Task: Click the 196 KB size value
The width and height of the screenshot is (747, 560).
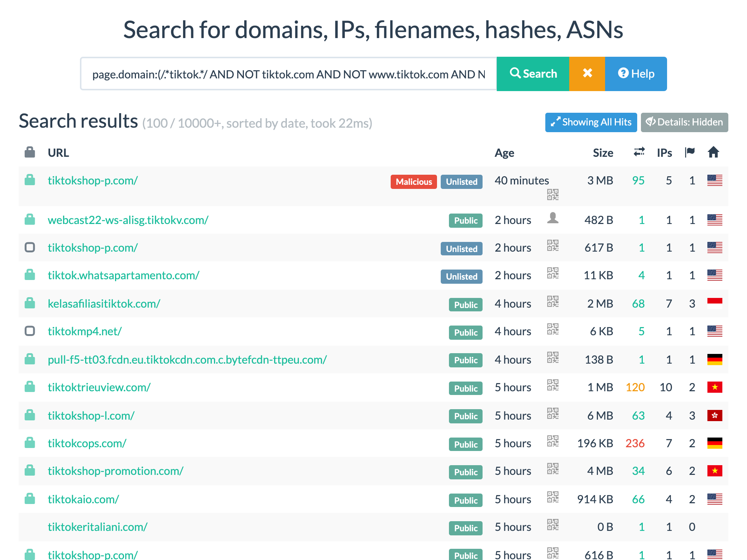Action: [595, 443]
